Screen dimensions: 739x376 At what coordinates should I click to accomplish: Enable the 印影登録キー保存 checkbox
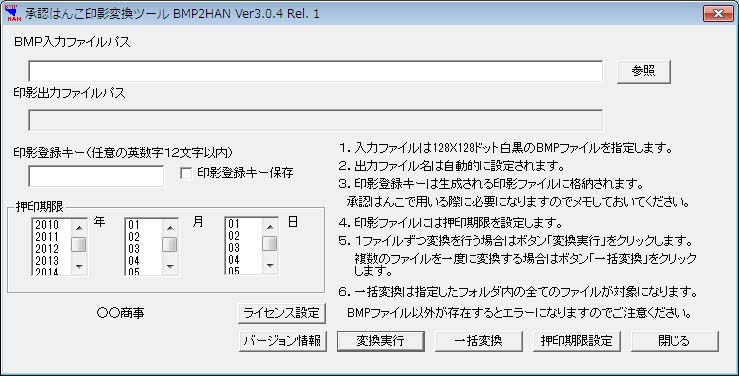pos(186,173)
